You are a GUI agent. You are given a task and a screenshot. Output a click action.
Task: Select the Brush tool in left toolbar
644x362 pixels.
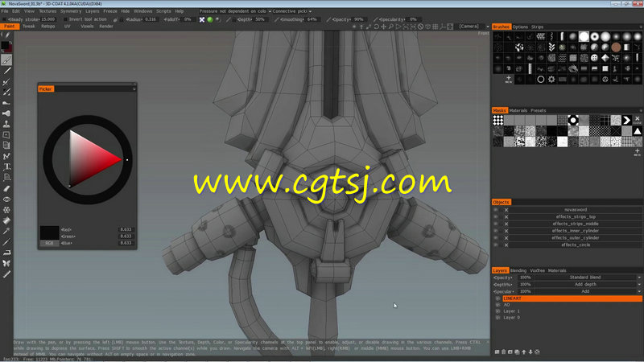coord(6,60)
